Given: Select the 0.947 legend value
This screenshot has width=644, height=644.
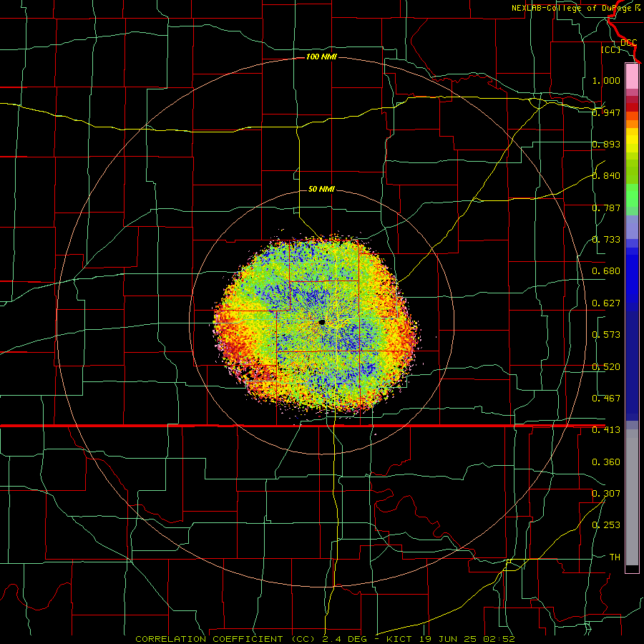Looking at the screenshot, I should pos(606,112).
